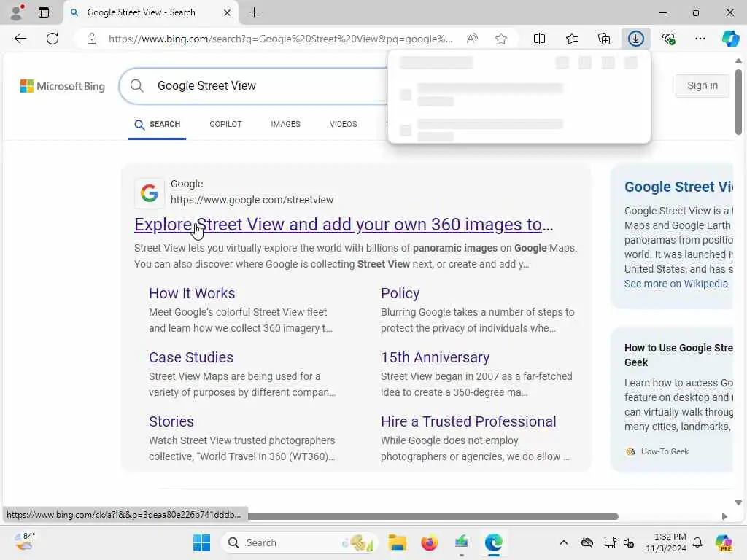Click See more on Wikipedia

[676, 284]
